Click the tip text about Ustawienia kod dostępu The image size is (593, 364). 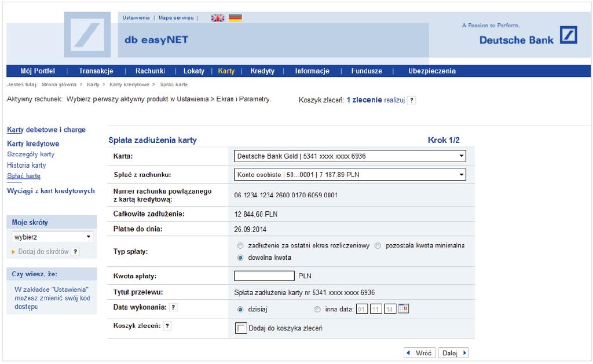[52, 298]
